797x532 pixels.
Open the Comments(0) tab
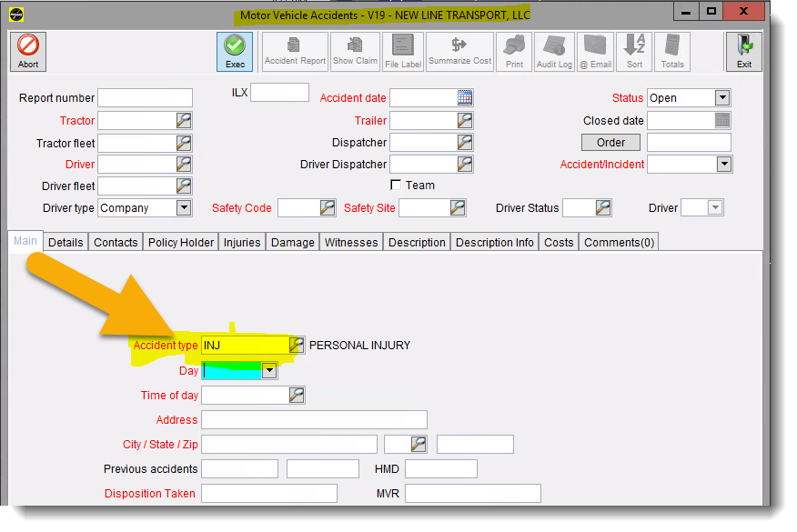[619, 243]
